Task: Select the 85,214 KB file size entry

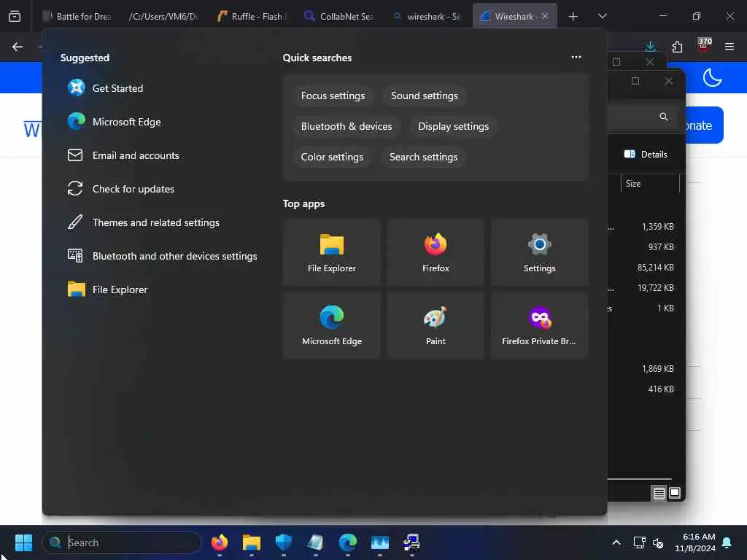Action: pos(656,268)
